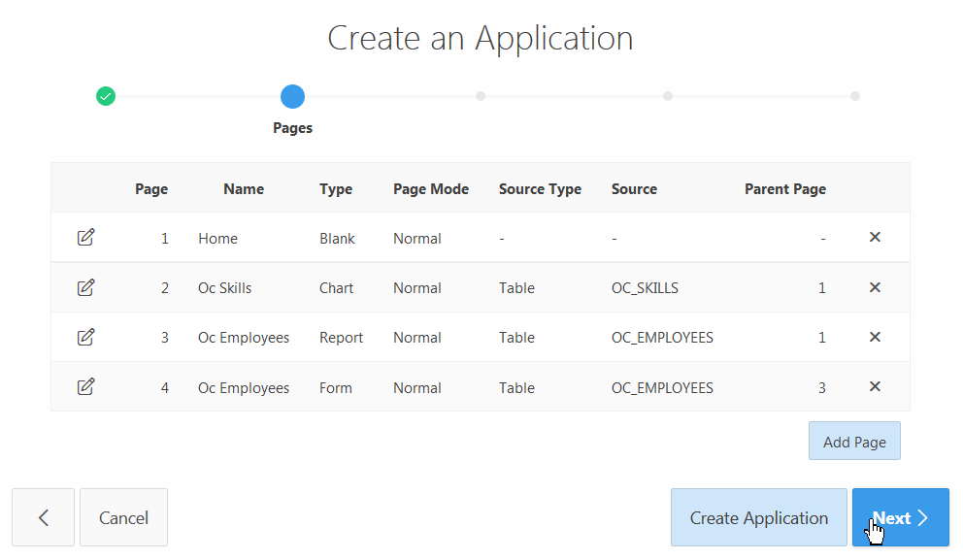Select the completed green checkmark wizard step

point(106,96)
